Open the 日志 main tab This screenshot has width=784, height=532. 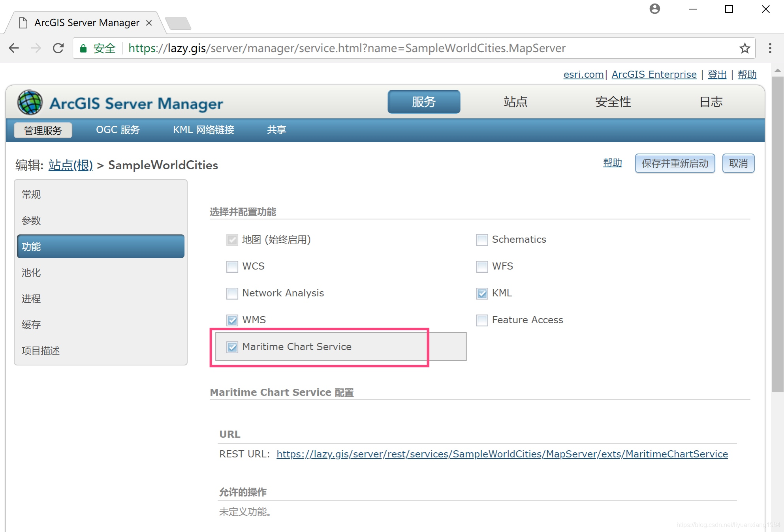[711, 102]
